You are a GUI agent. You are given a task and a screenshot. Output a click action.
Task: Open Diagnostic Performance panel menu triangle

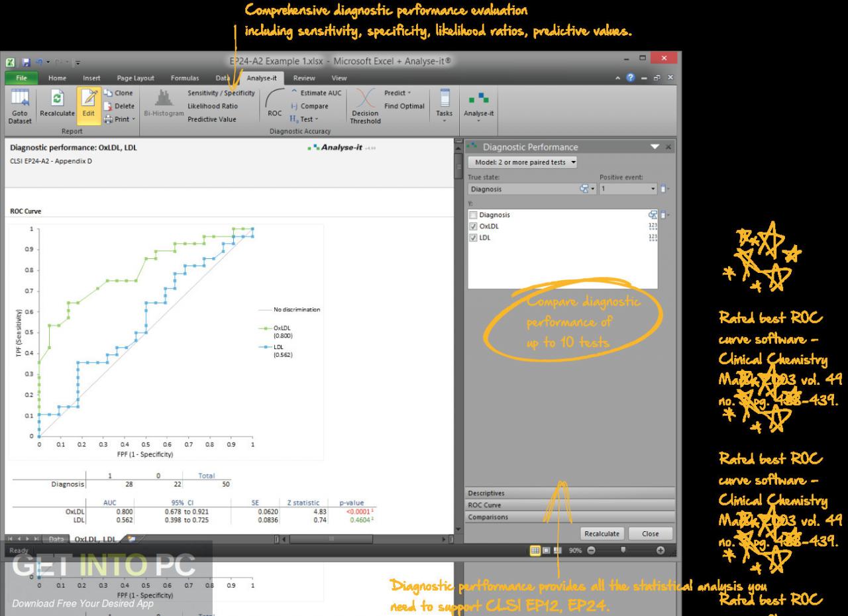tap(655, 147)
